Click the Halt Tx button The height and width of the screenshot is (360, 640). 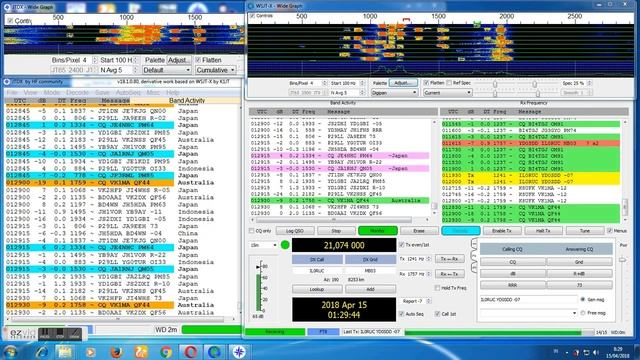543,231
